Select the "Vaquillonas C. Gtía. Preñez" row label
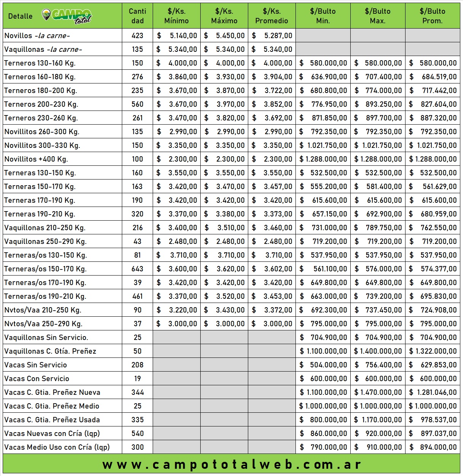This screenshot has height=476, width=463. [50, 351]
